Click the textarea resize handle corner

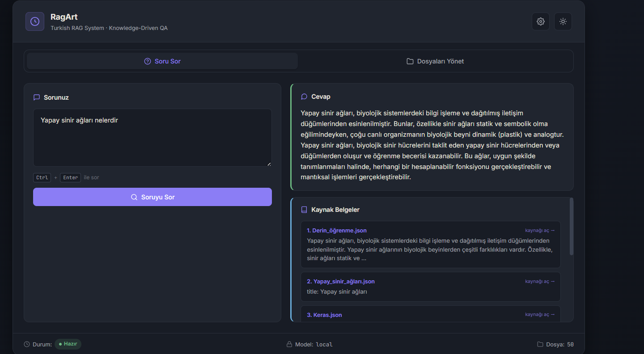269,164
